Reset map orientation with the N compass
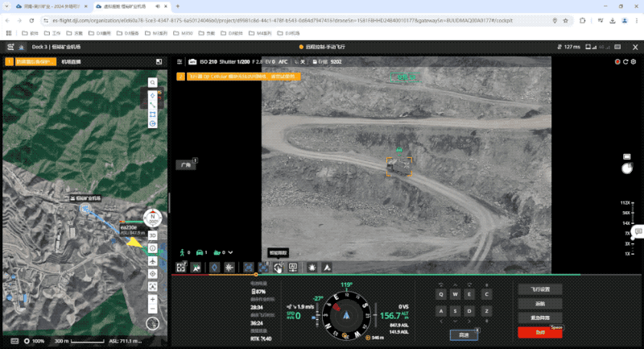 pos(152,218)
